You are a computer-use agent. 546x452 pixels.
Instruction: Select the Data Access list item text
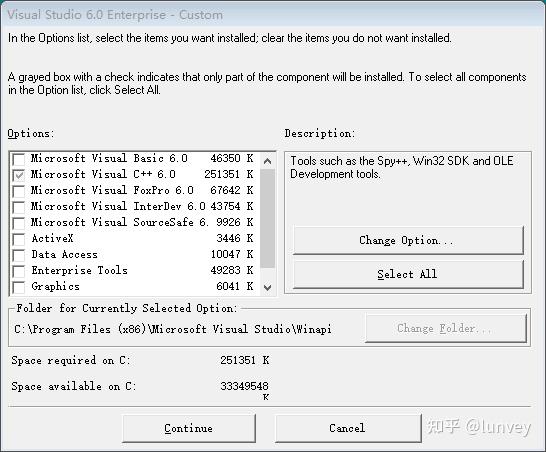(64, 255)
